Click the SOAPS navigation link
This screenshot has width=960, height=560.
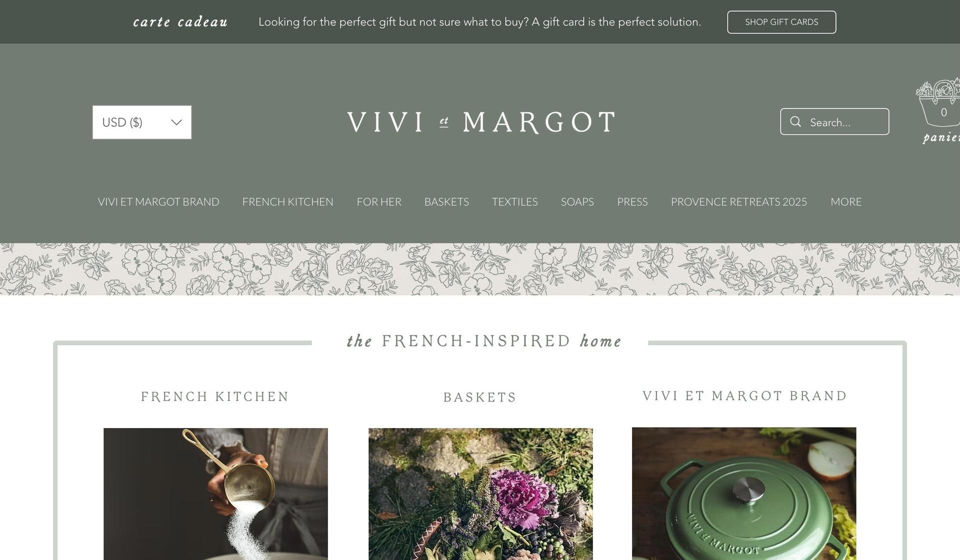pyautogui.click(x=577, y=201)
